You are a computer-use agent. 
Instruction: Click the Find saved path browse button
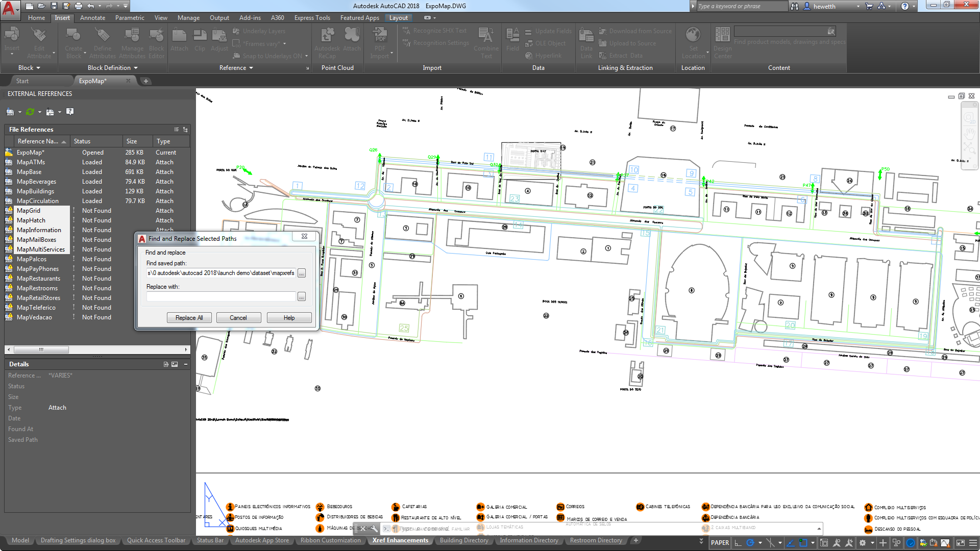(x=302, y=272)
